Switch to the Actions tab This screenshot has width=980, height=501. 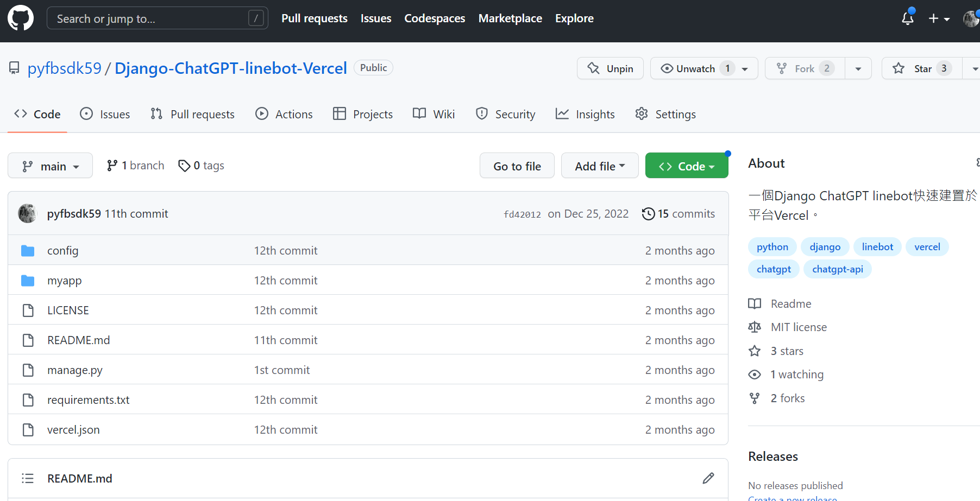(284, 114)
